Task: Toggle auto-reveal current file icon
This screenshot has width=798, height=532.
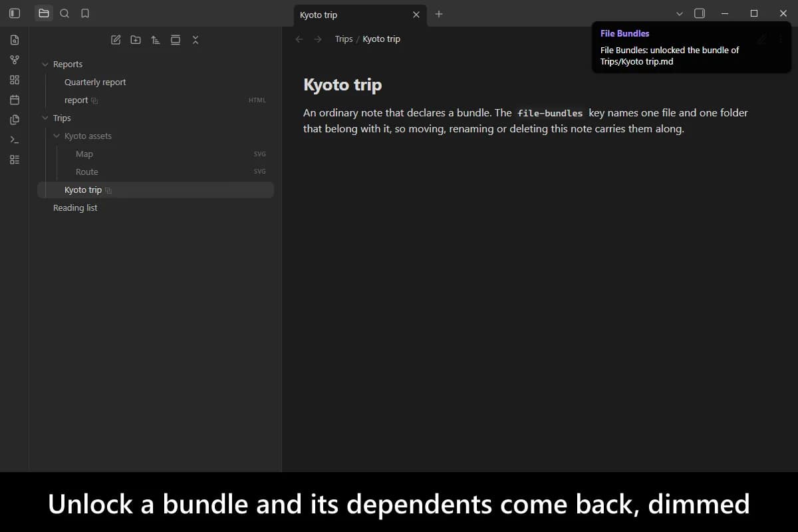Action: click(x=176, y=40)
